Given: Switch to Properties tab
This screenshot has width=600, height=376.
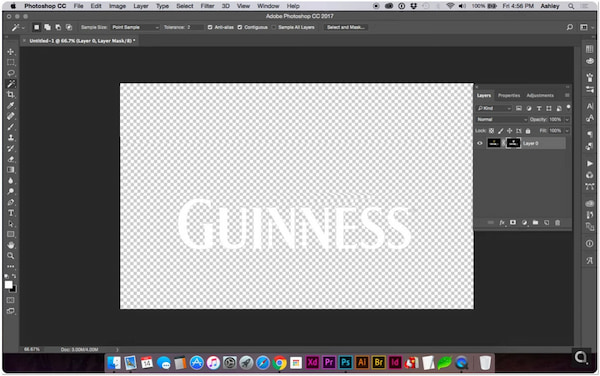Looking at the screenshot, I should [509, 96].
